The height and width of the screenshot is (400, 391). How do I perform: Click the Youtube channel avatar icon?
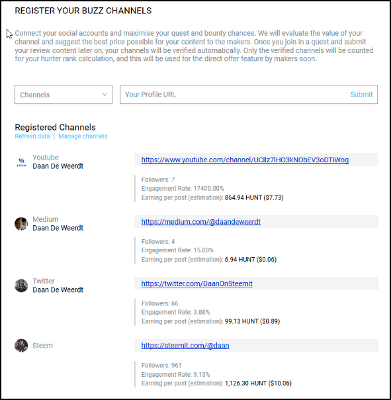(x=21, y=162)
